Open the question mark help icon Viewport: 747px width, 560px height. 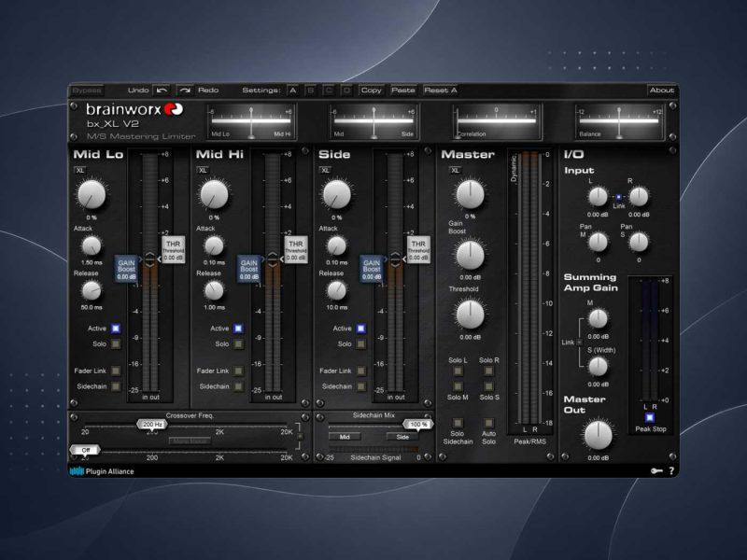[x=671, y=471]
